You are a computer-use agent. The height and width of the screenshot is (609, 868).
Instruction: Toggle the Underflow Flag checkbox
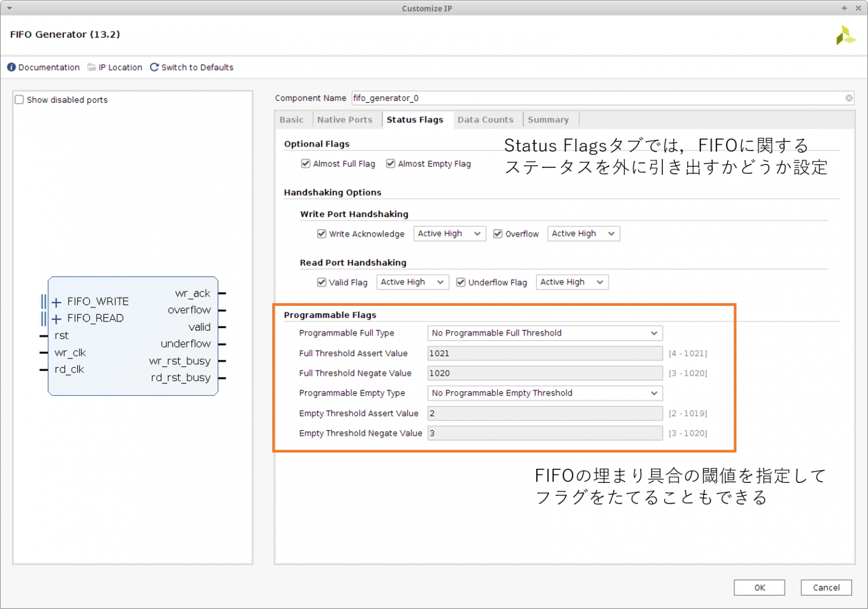click(x=461, y=283)
